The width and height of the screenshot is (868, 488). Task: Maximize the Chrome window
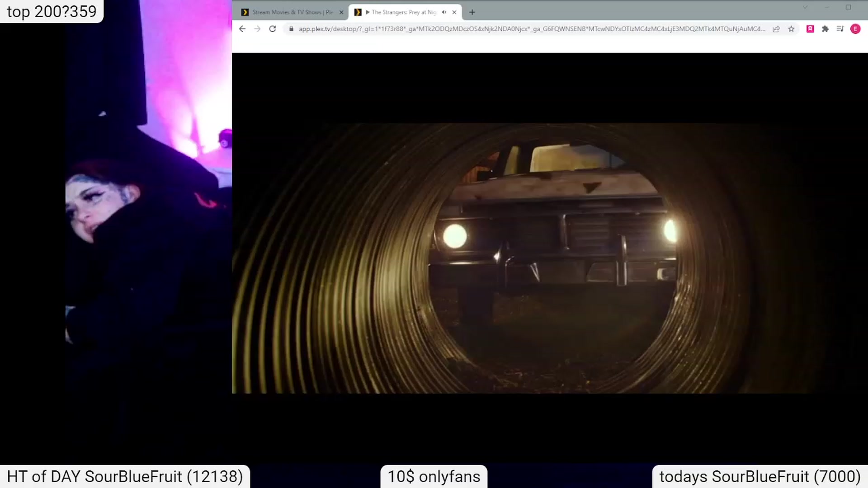tap(849, 7)
